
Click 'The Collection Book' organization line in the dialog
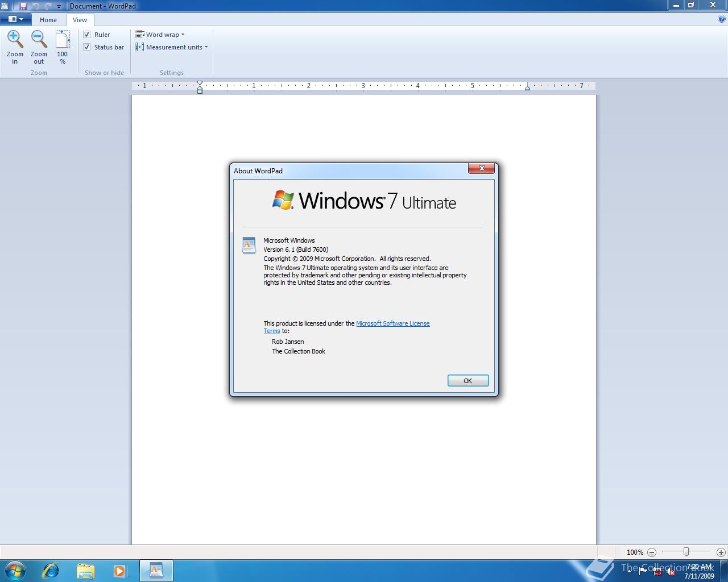pyautogui.click(x=299, y=351)
